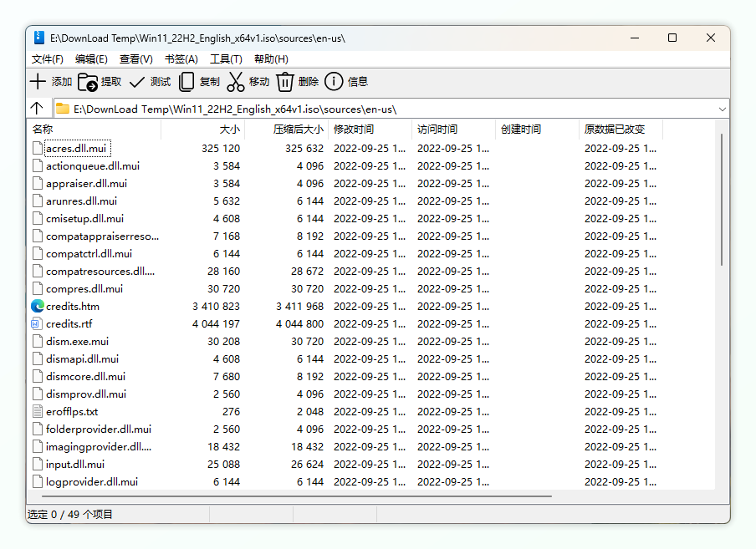Click the 测试 (Test) checkmark icon

pos(138,81)
